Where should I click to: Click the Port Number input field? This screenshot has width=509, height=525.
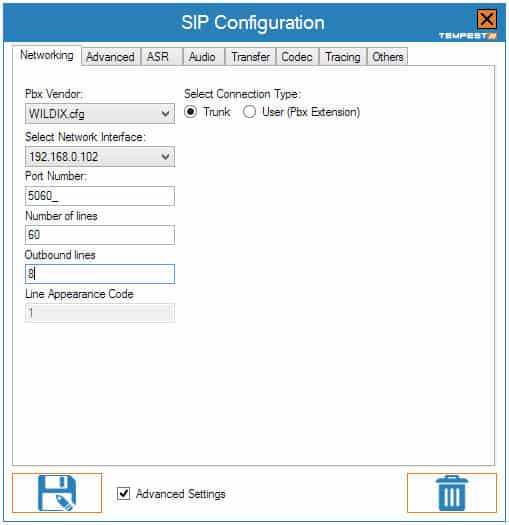[100, 196]
